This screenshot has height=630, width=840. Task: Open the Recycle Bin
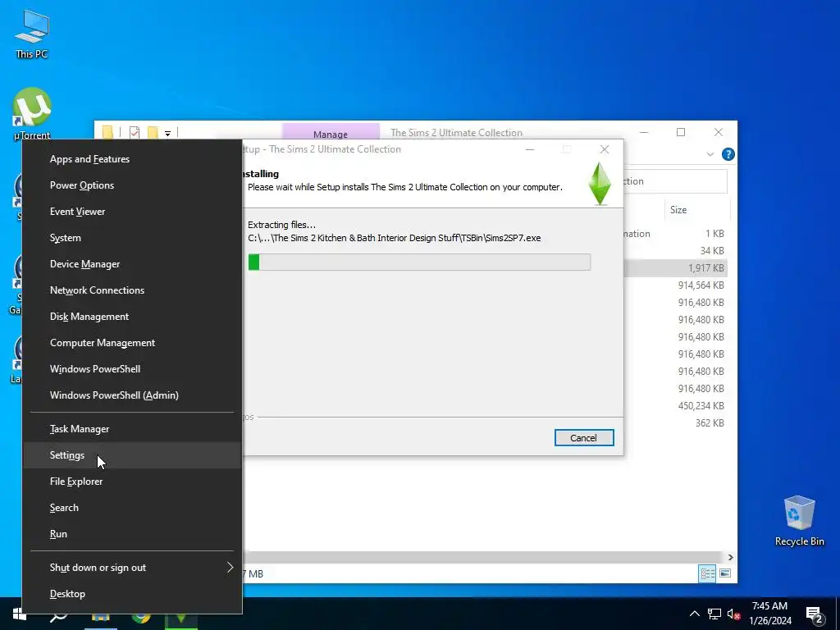(x=799, y=521)
